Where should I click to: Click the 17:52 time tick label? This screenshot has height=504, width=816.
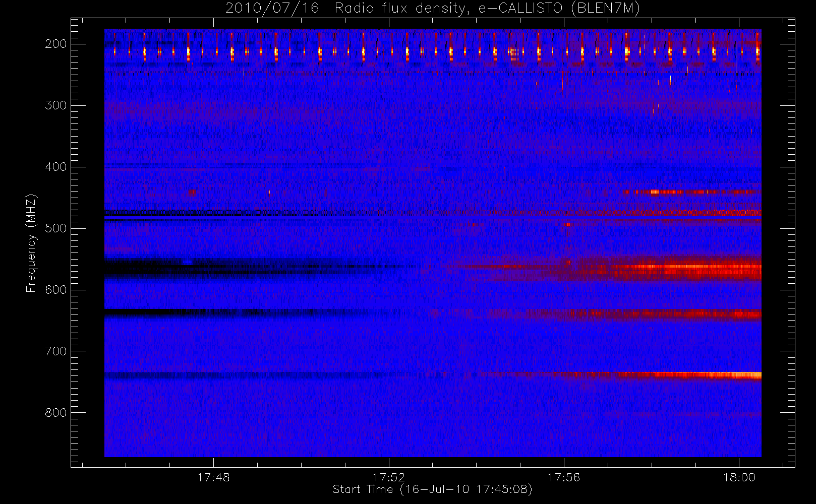tap(389, 477)
